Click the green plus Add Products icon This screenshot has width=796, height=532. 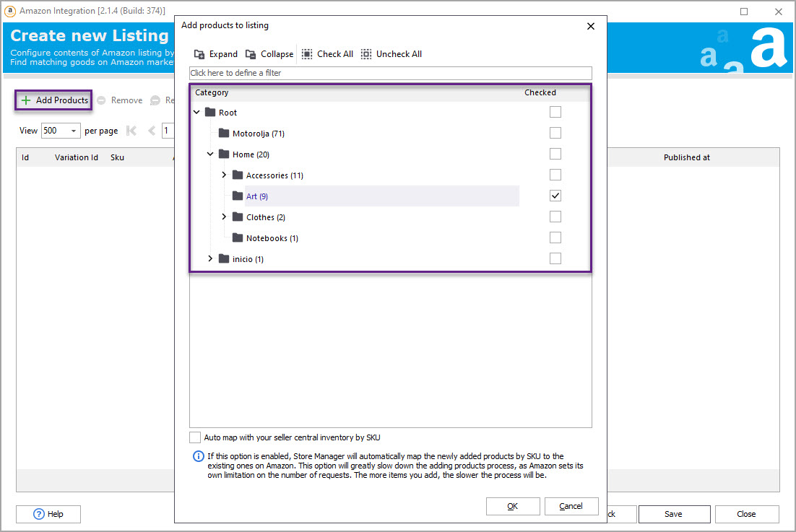[x=26, y=100]
